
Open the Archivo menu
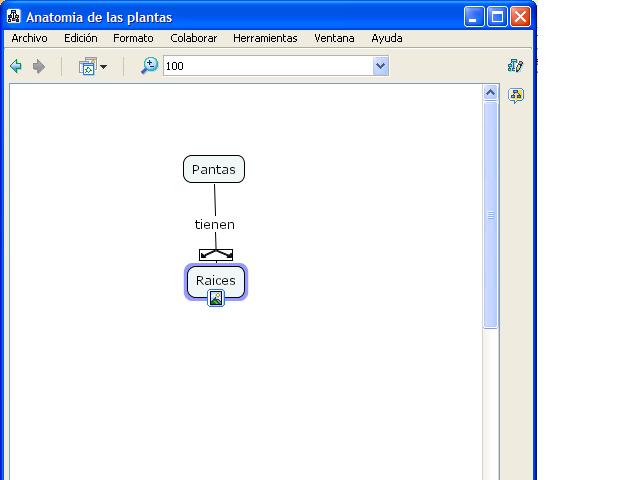click(x=29, y=38)
